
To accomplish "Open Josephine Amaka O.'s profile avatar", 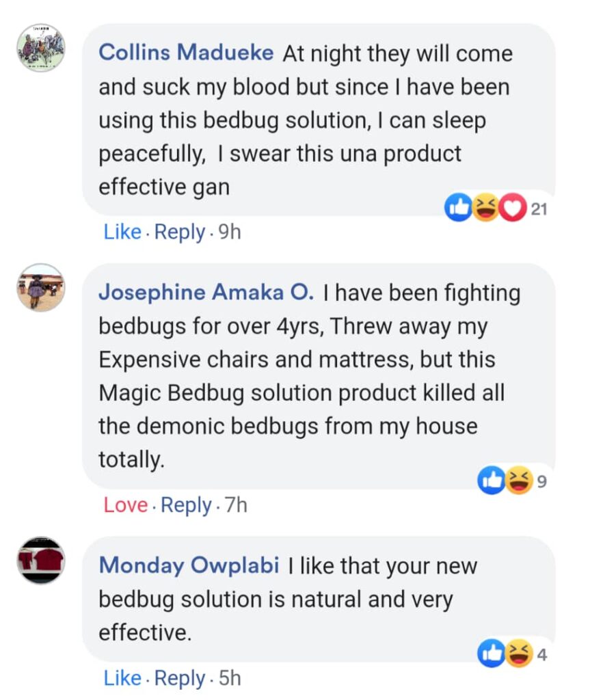I will pos(41,288).
